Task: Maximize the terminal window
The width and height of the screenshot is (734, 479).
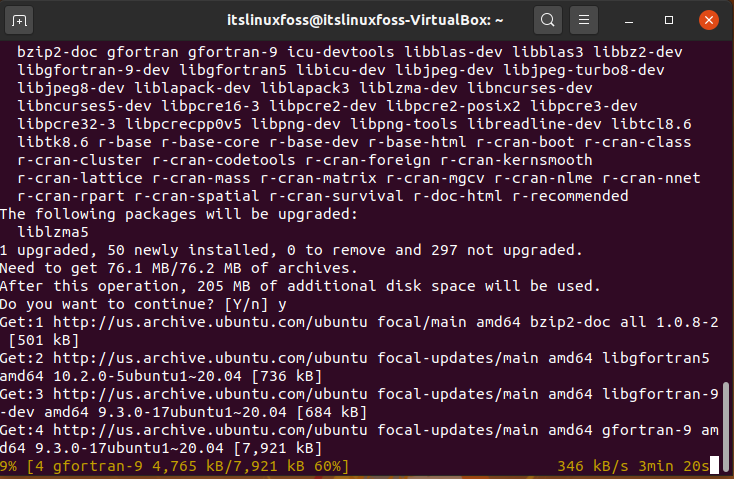Action: [x=669, y=20]
